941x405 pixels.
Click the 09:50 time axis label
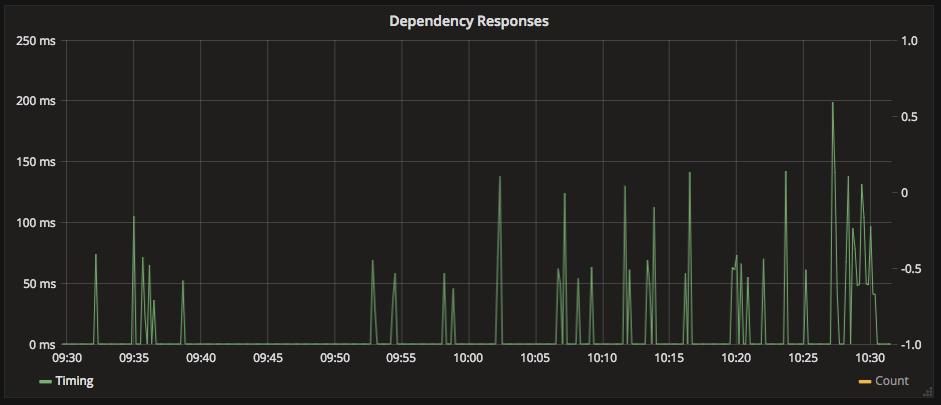tap(334, 359)
